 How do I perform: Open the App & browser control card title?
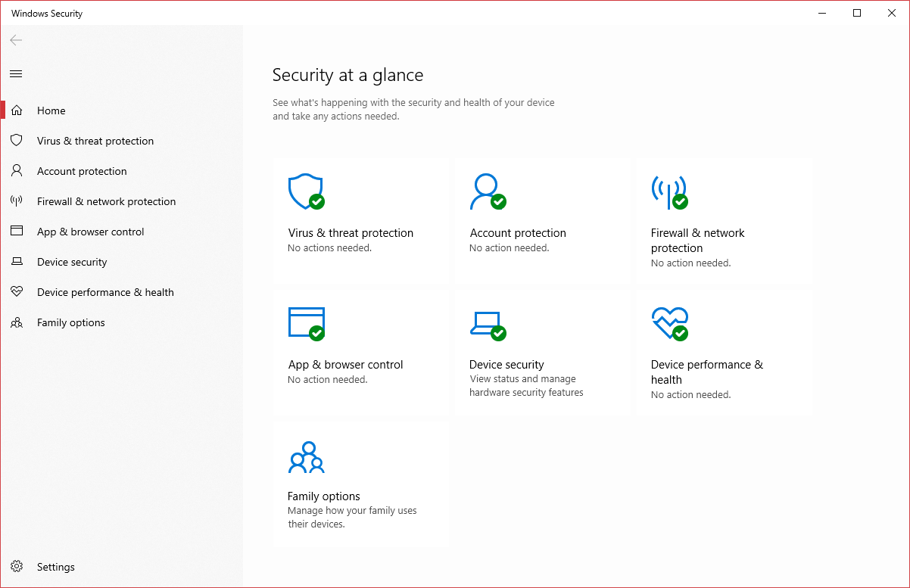tap(345, 365)
